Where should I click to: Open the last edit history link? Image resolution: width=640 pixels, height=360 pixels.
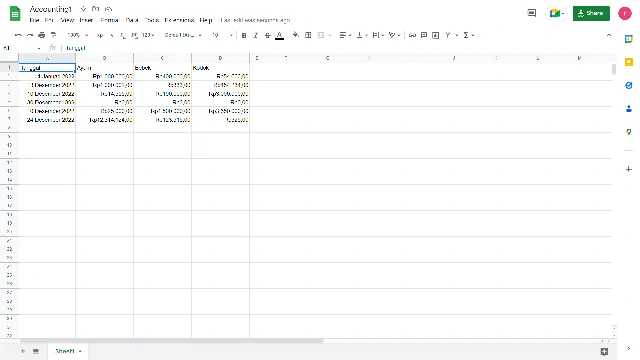[255, 20]
